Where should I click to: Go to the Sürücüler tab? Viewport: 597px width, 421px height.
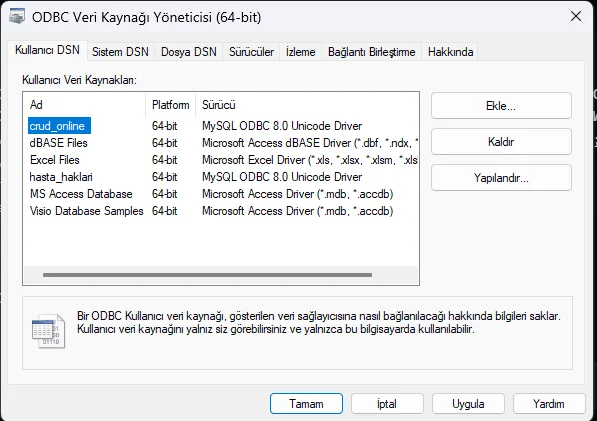click(x=251, y=52)
